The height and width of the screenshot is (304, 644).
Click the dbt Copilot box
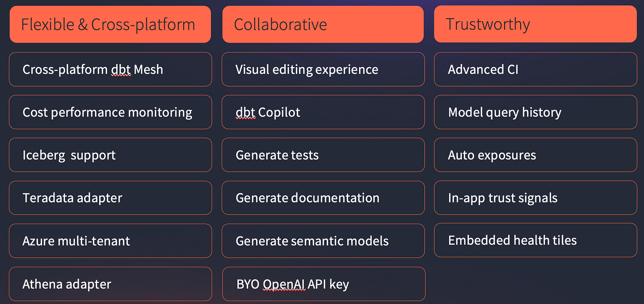click(323, 112)
